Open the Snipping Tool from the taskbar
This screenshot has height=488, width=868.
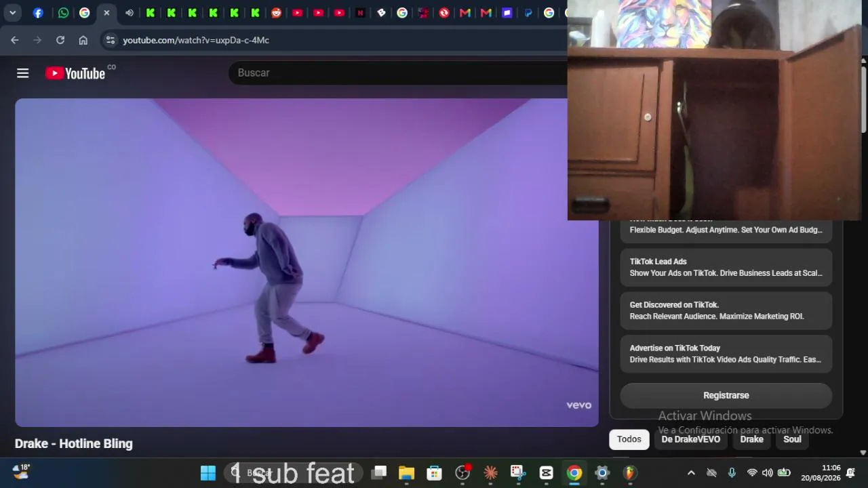518,473
